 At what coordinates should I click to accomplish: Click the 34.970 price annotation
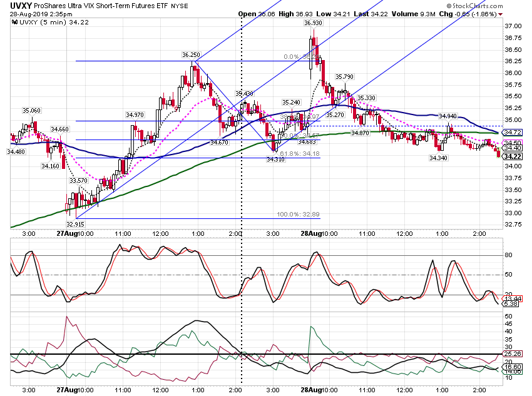[135, 115]
